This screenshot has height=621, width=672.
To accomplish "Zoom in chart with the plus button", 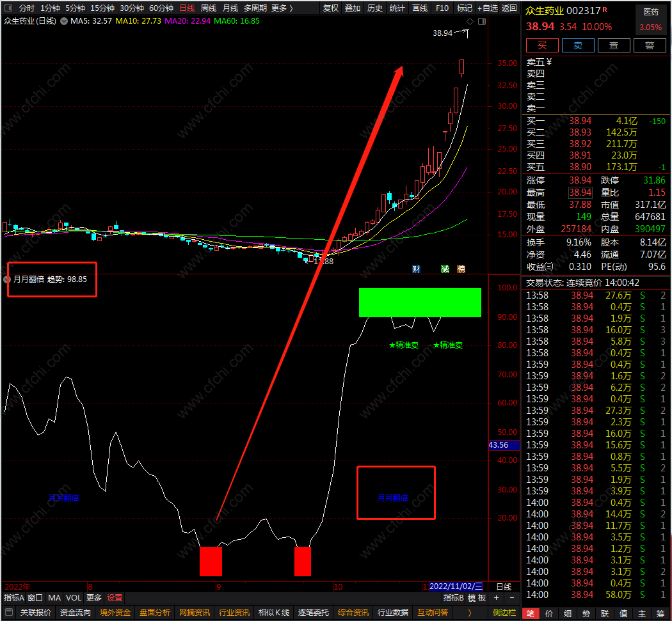I will [496, 598].
